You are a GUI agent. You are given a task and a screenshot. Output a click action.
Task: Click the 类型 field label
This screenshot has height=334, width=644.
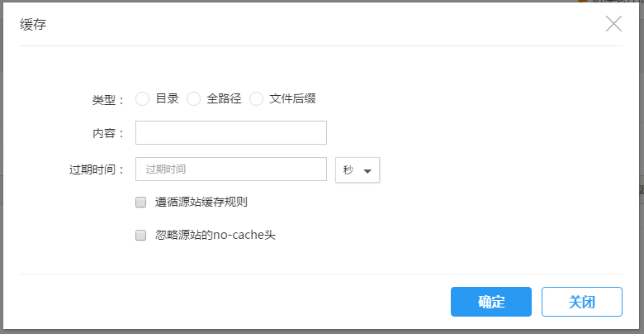point(107,100)
